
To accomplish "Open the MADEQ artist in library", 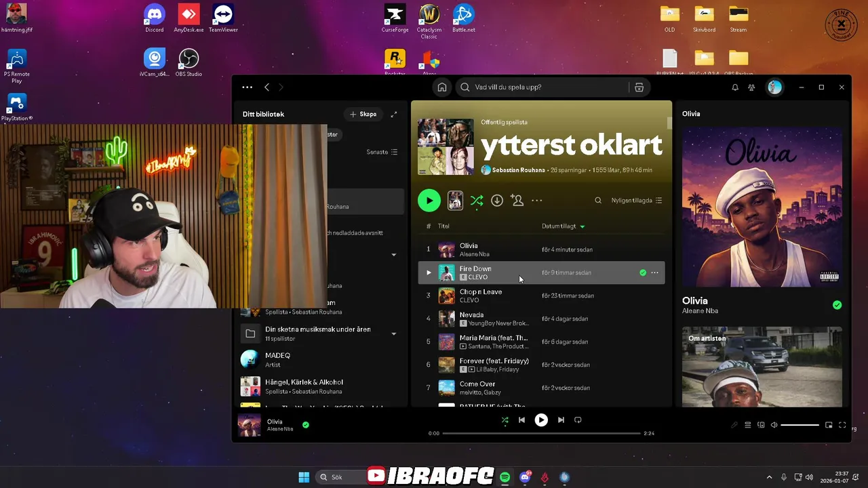I will coord(321,360).
